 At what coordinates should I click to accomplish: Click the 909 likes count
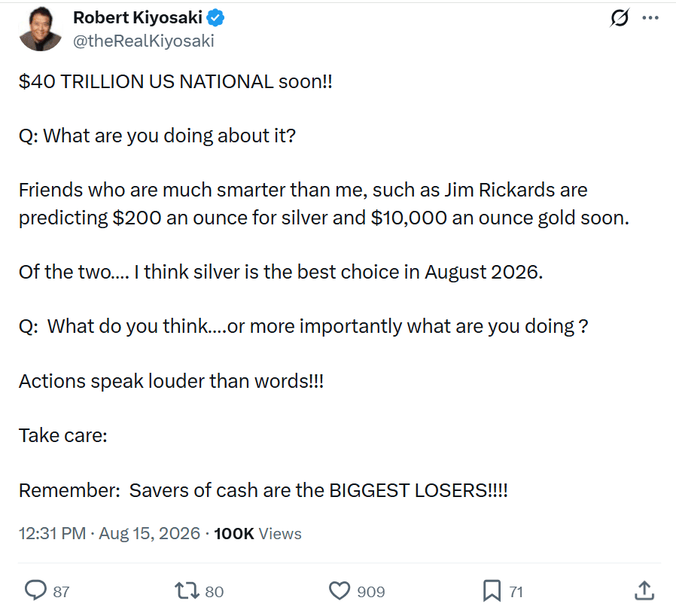coord(371,591)
